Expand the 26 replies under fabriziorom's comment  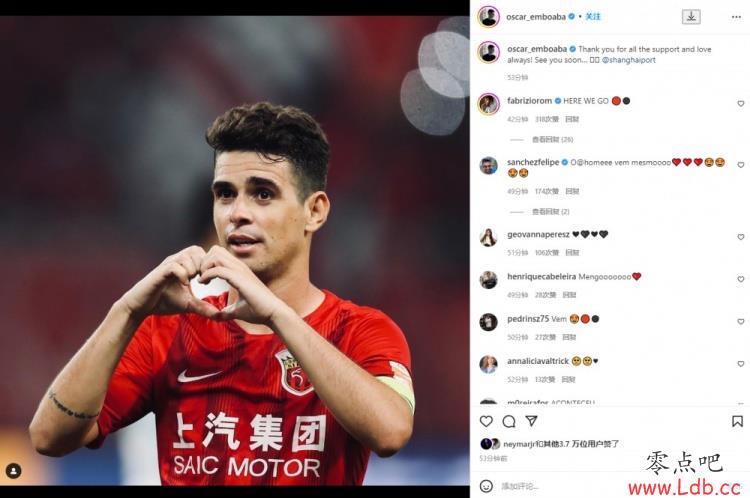click(552, 140)
